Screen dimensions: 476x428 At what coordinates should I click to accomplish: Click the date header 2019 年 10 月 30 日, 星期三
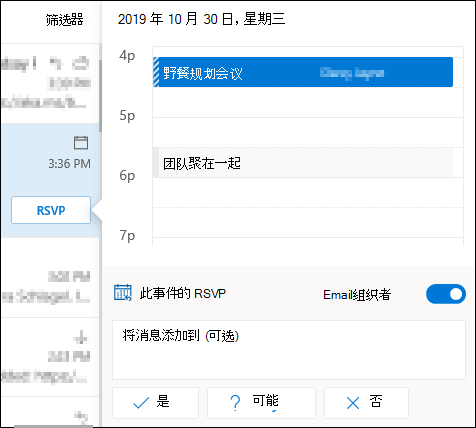click(201, 19)
